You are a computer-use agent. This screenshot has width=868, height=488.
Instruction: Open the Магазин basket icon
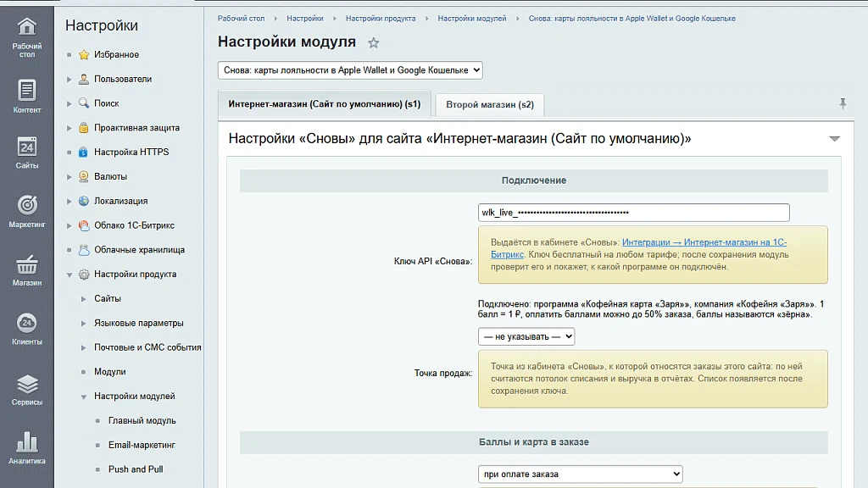26,265
